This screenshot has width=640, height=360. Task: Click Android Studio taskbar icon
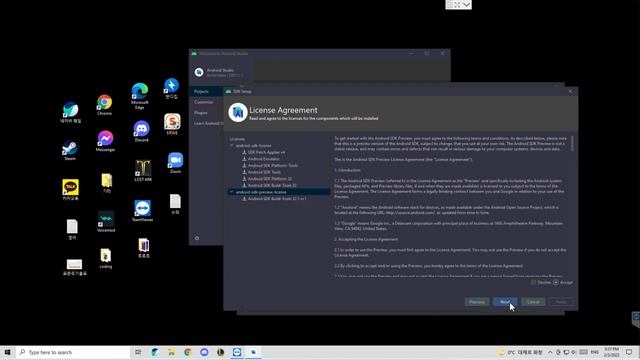pyautogui.click(x=253, y=352)
